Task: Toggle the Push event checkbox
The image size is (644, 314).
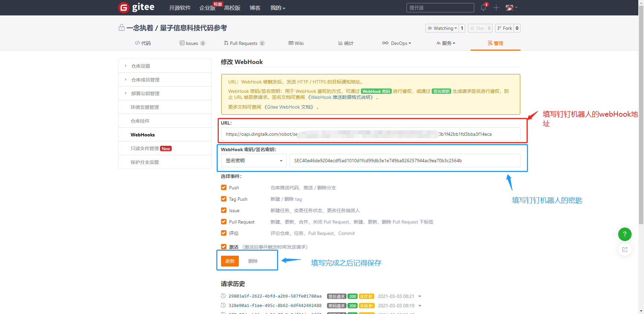Action: 224,187
